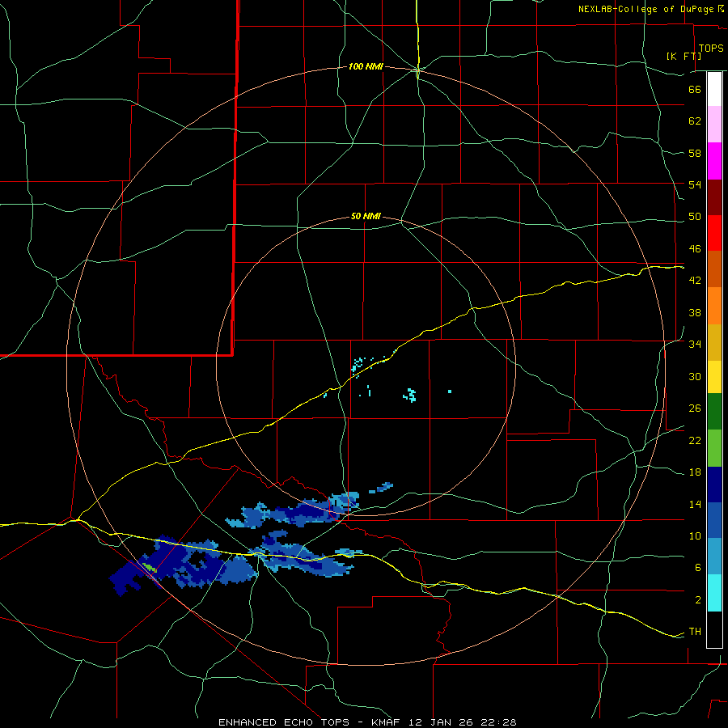Pick the medium blue legend swatch
This screenshot has height=728, width=728.
coord(714,520)
